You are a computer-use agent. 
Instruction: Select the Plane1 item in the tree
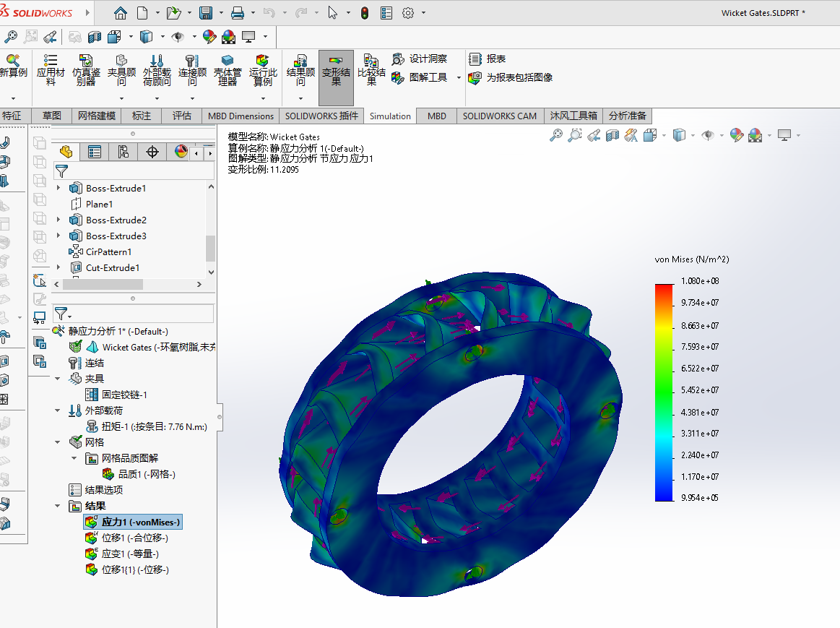(92, 204)
